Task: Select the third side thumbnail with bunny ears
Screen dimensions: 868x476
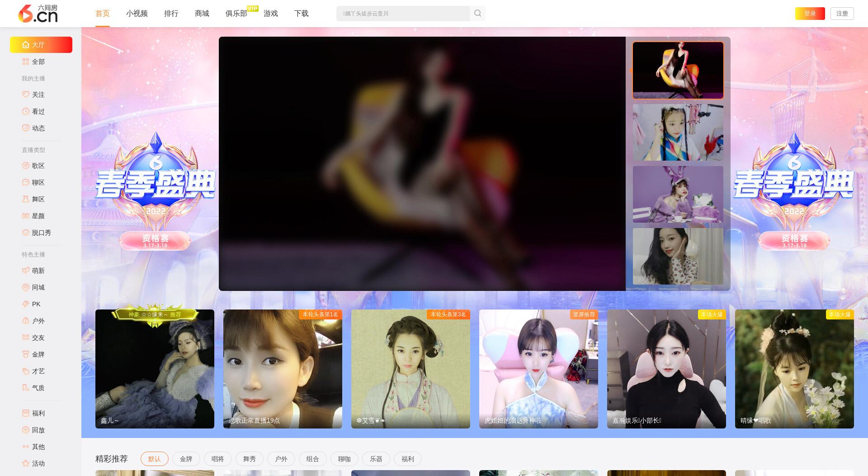Action: pos(678,194)
